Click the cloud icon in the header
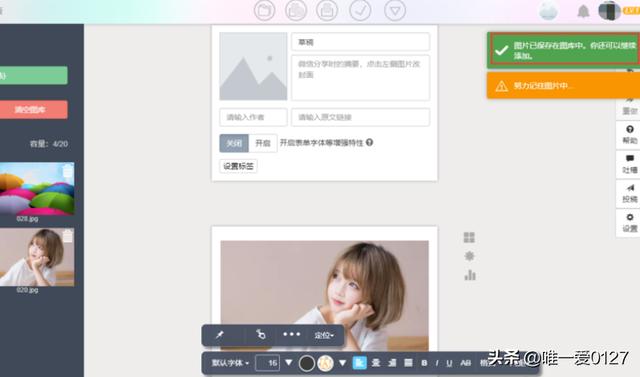This screenshot has height=377, width=640. click(548, 11)
